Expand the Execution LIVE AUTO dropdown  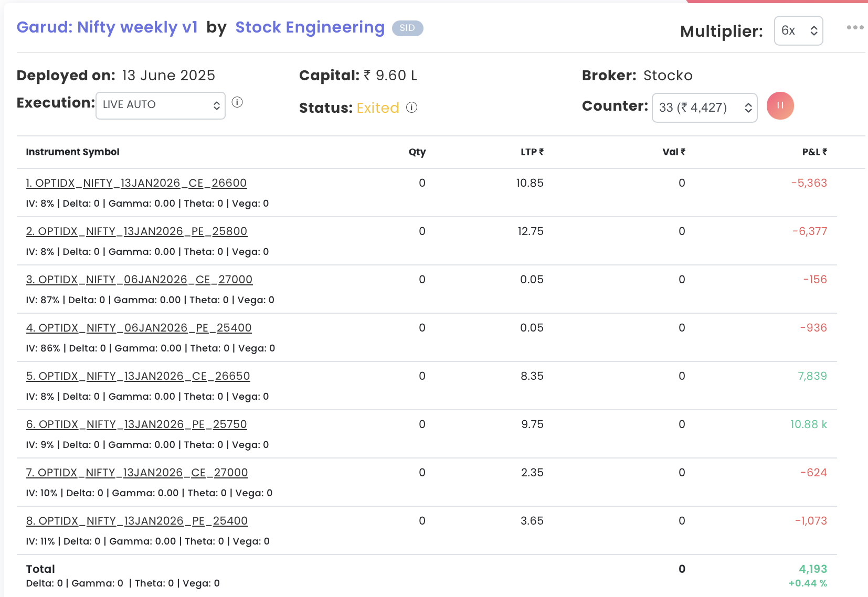pos(161,105)
